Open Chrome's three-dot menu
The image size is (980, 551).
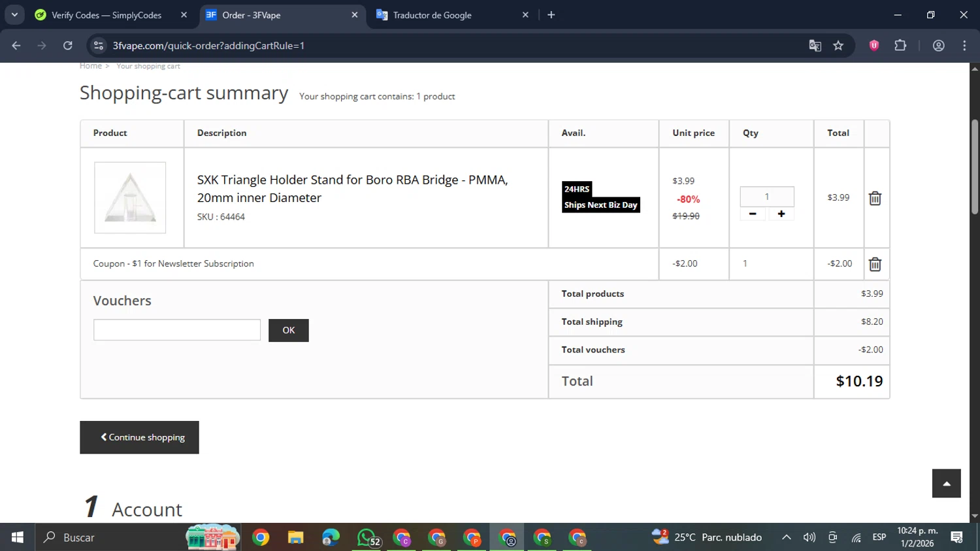(x=964, y=46)
